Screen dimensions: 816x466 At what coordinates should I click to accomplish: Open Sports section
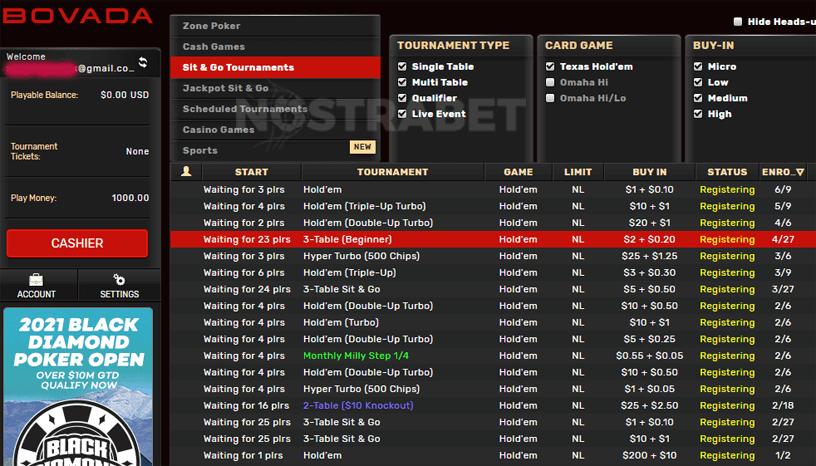point(275,150)
